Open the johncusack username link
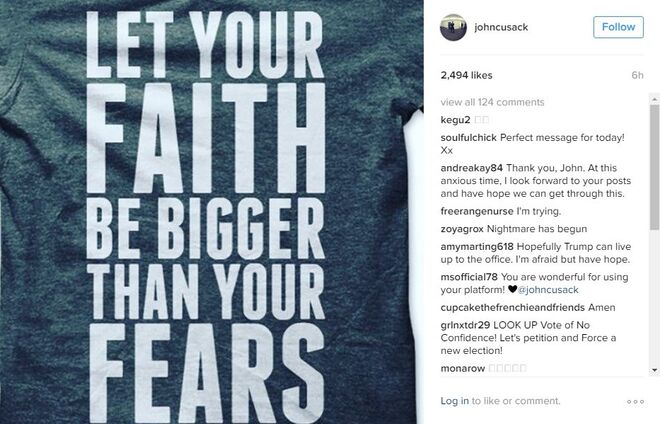 click(x=501, y=27)
